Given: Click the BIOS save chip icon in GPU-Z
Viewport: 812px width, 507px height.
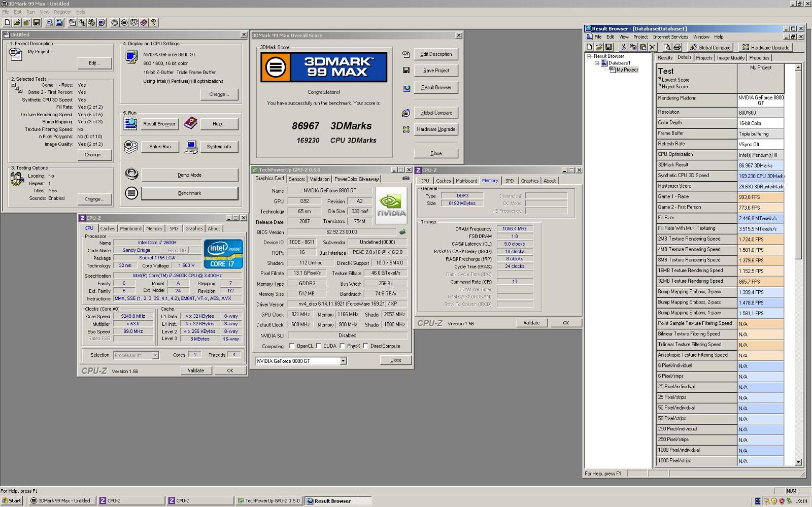Looking at the screenshot, I should point(402,232).
